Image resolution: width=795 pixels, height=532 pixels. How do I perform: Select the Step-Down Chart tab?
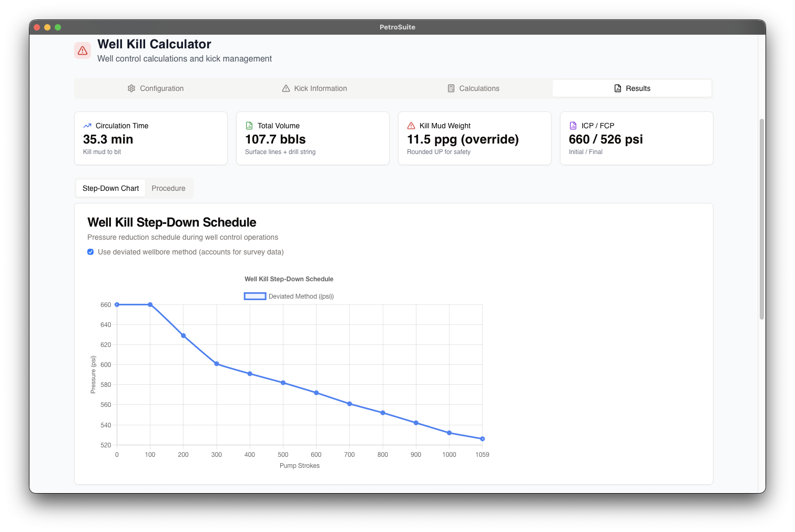[x=110, y=188]
